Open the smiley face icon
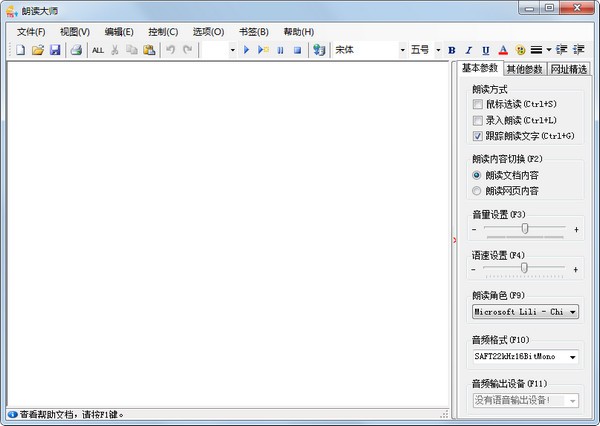 pyautogui.click(x=520, y=50)
